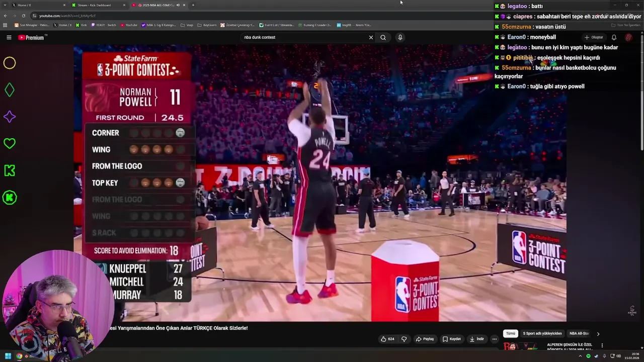Viewport: 644px width, 362px height.
Task: Select the Tümü filter chip
Action: coord(511,333)
